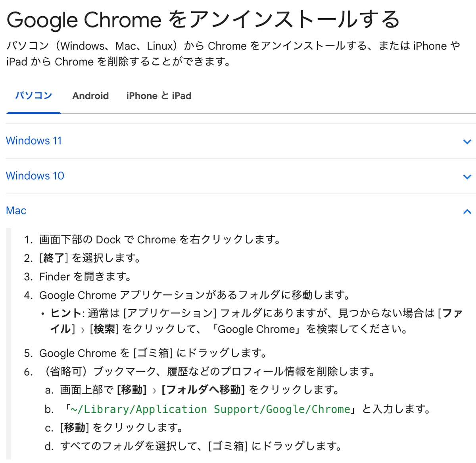Click the arrow before [検索] in the hint

pos(83,330)
